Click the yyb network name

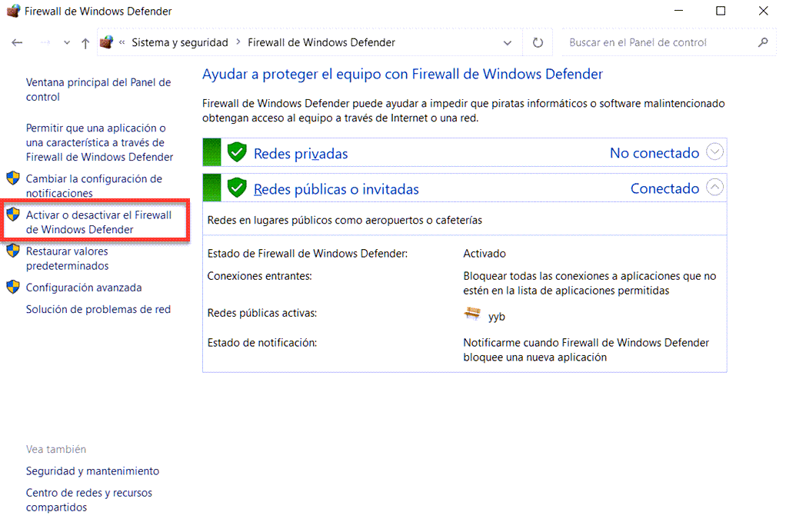(x=497, y=317)
